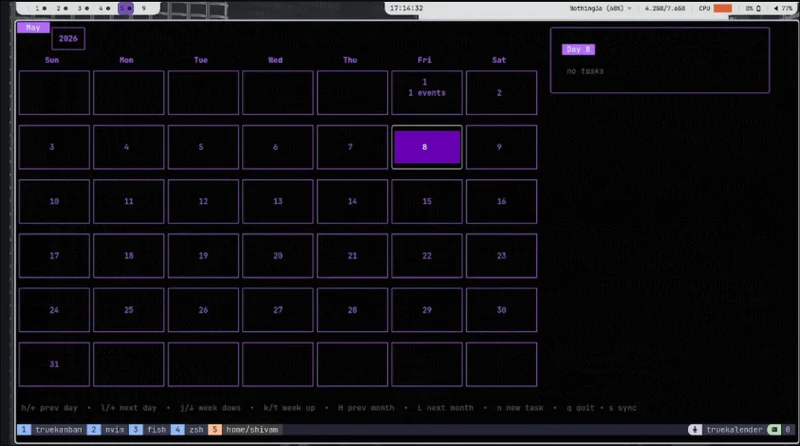Select day 21 cell
Image resolution: width=800 pixels, height=446 pixels.
(x=352, y=256)
